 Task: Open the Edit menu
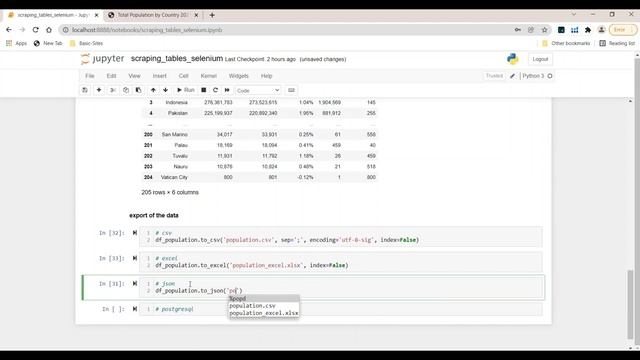click(111, 76)
